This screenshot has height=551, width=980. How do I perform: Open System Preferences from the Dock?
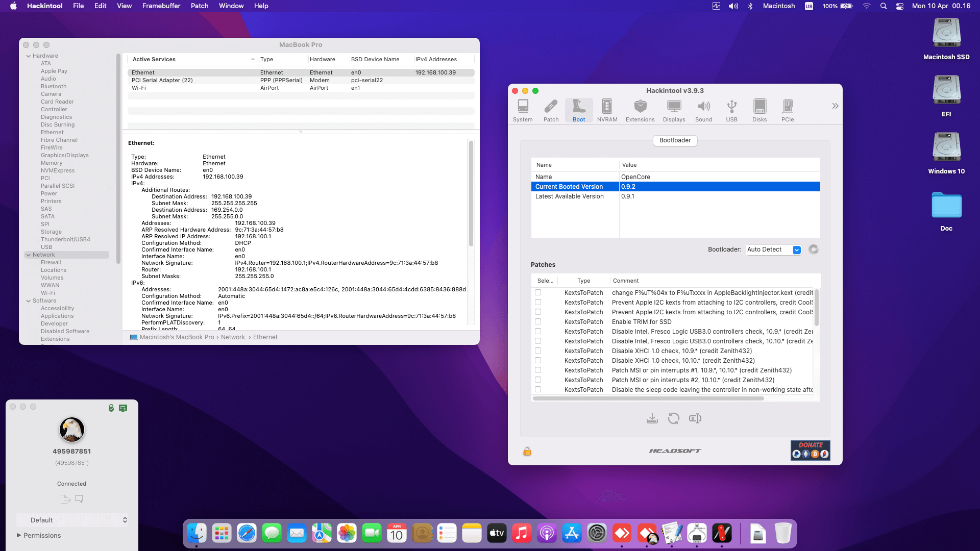597,534
